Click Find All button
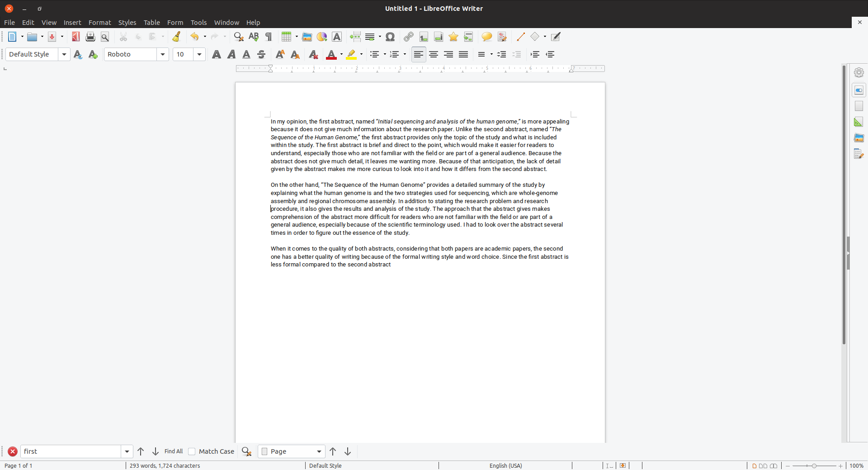This screenshot has height=470, width=868. point(174,451)
